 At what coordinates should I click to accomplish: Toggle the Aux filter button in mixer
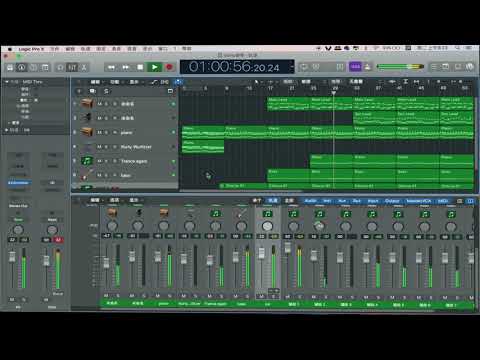pyautogui.click(x=342, y=201)
